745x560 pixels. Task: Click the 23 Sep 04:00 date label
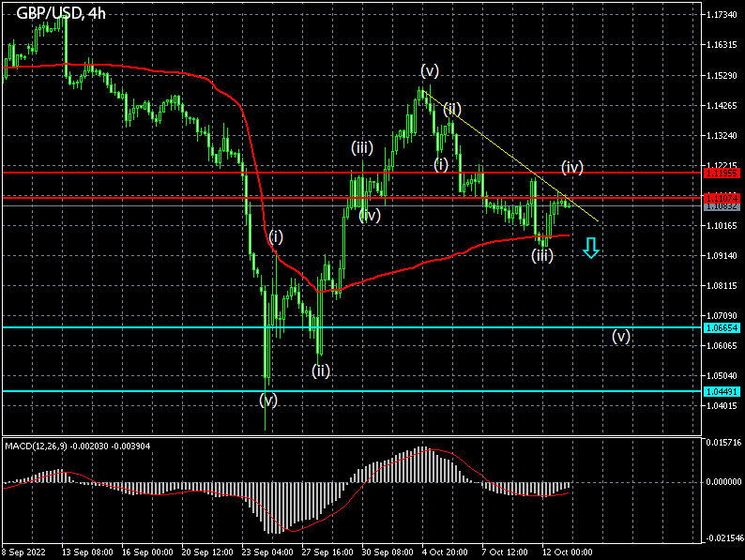pos(267,552)
